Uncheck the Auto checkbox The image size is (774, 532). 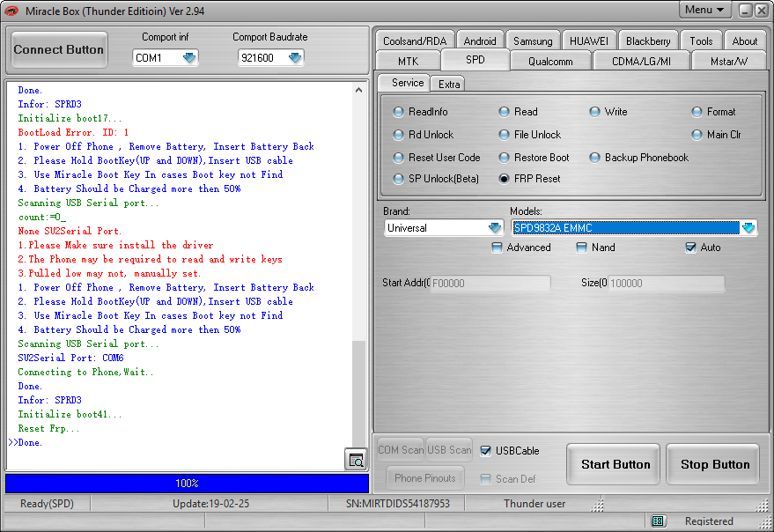(691, 248)
